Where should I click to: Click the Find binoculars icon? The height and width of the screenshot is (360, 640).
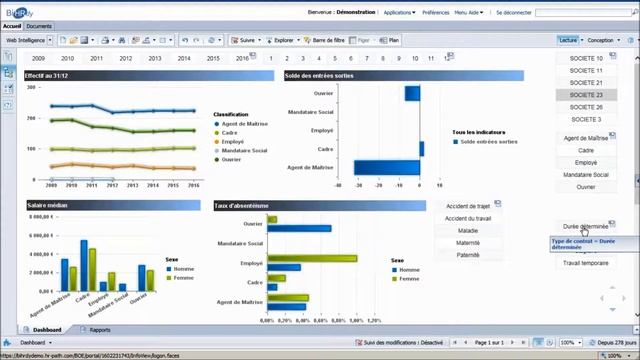tap(122, 40)
